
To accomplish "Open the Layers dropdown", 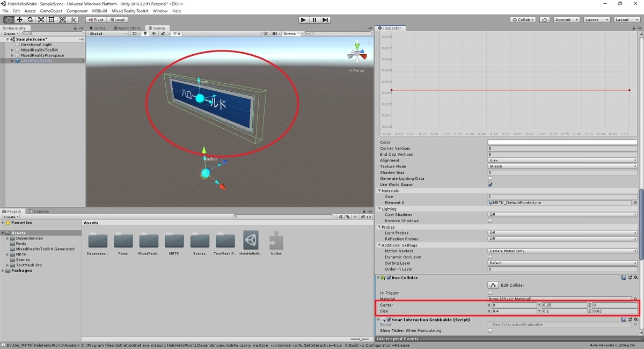I will (x=596, y=20).
